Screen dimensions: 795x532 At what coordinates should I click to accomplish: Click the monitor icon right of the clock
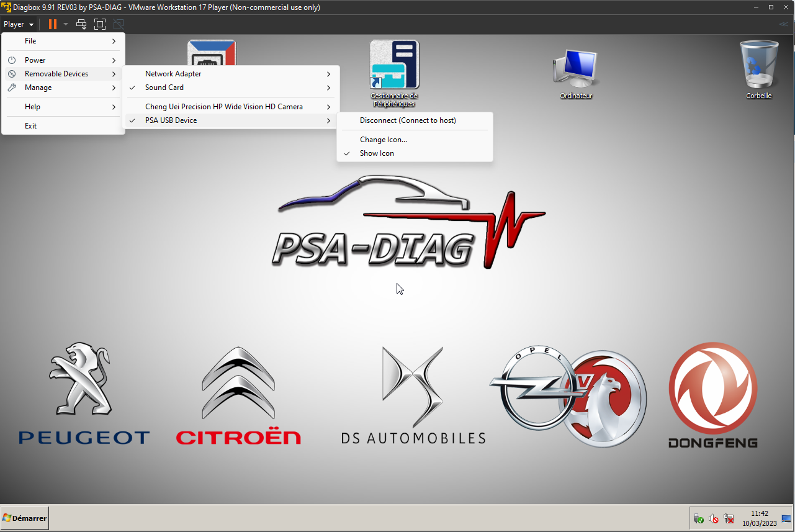(786, 518)
